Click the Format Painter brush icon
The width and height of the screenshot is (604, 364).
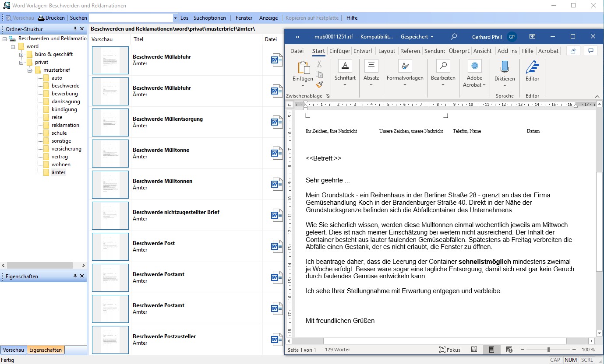(319, 84)
